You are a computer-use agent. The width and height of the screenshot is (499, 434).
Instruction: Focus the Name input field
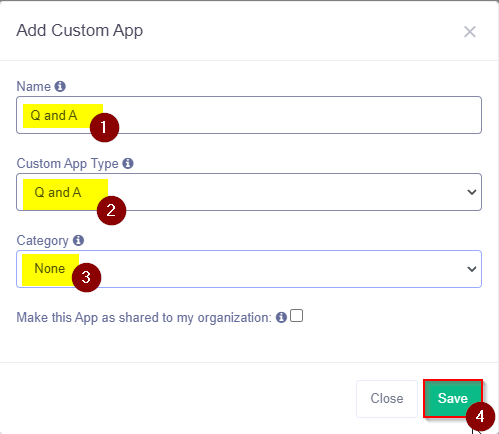click(249, 115)
